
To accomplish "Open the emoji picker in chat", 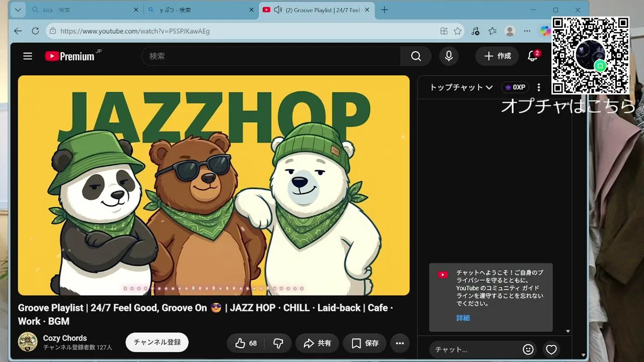I will [x=528, y=349].
